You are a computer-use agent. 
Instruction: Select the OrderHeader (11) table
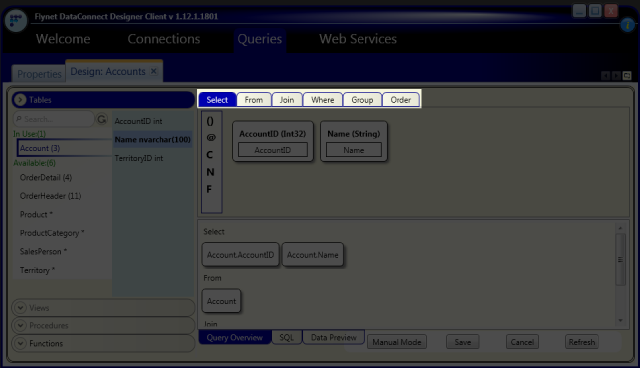pyautogui.click(x=50, y=196)
